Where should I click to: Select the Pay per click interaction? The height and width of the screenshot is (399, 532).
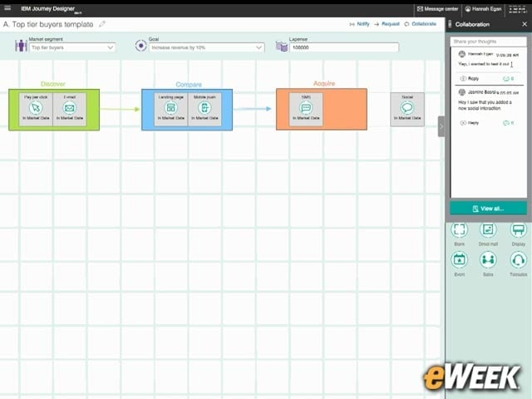click(36, 109)
